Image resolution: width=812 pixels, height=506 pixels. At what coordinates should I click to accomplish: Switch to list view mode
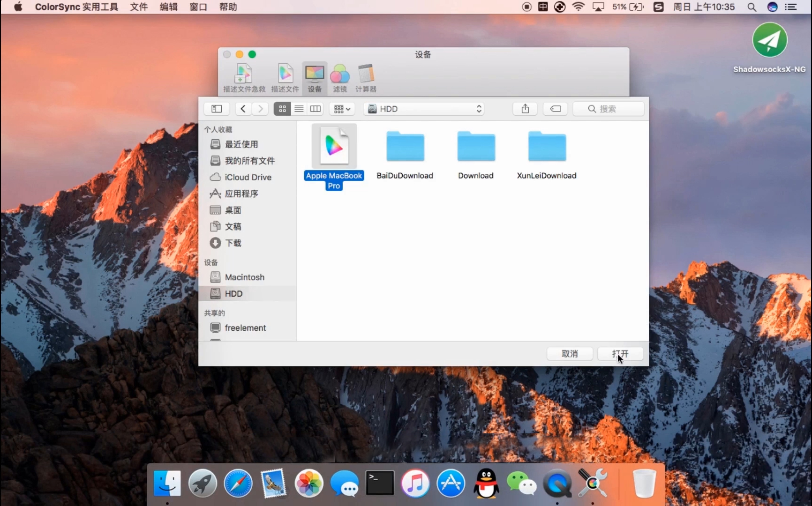tap(299, 109)
